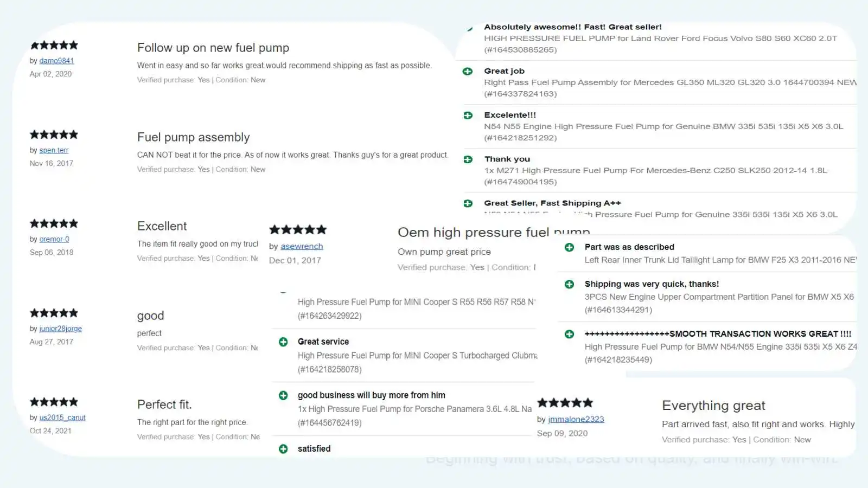Screen dimensions: 868x488
Task: Click the "Follow up on new fuel pump" review title
Action: coord(213,48)
